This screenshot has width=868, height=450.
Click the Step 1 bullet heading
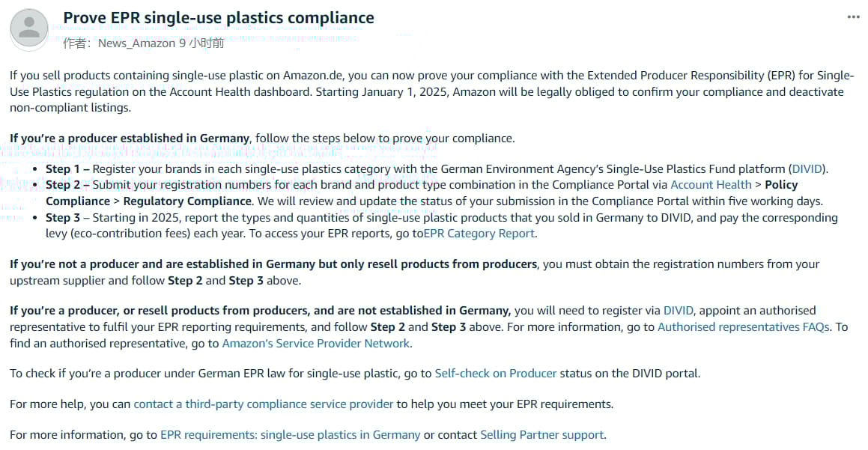(63, 168)
